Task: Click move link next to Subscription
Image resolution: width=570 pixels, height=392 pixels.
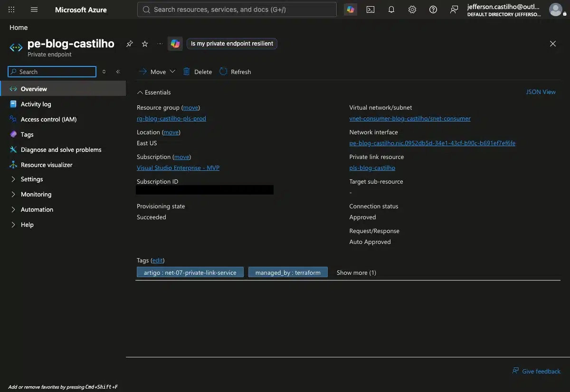Action: tap(181, 157)
